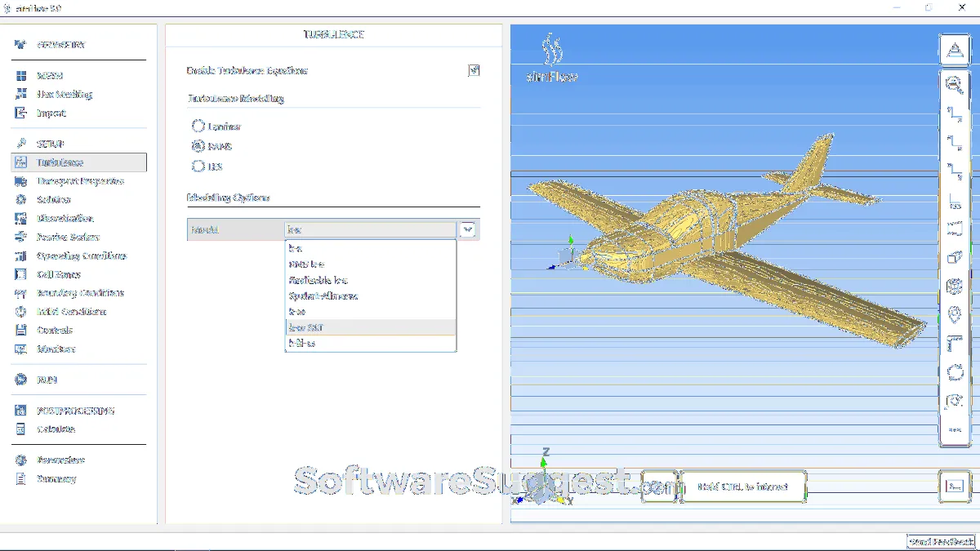
Task: Open the Cell Zones icon
Action: pos(21,274)
